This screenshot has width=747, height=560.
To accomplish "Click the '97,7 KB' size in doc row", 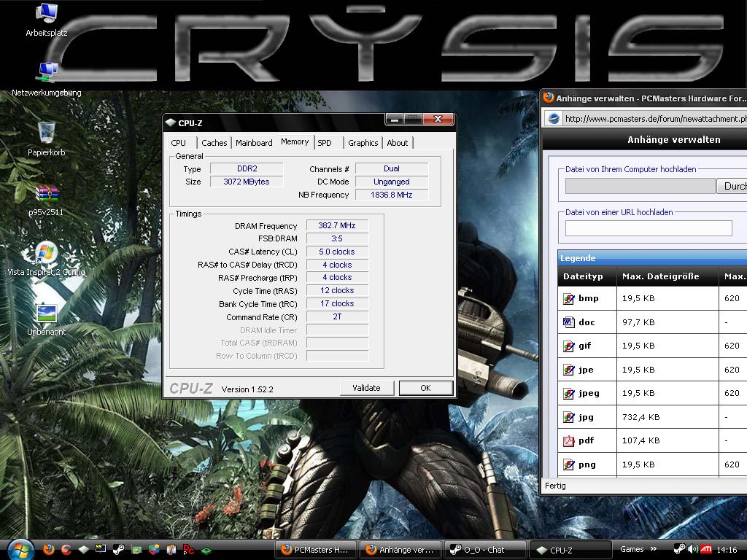I will pos(638,322).
